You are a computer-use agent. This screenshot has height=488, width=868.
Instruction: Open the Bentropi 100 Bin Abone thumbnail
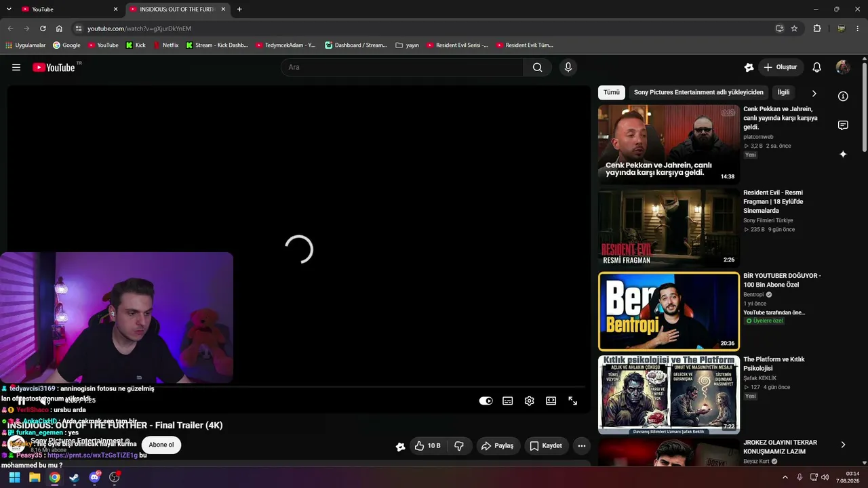coord(669,311)
